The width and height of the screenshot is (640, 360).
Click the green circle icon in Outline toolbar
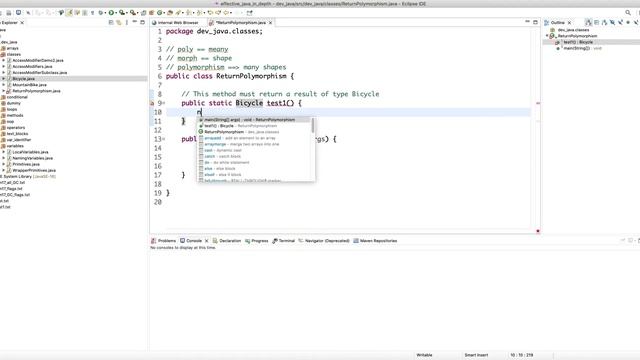(x=628, y=22)
